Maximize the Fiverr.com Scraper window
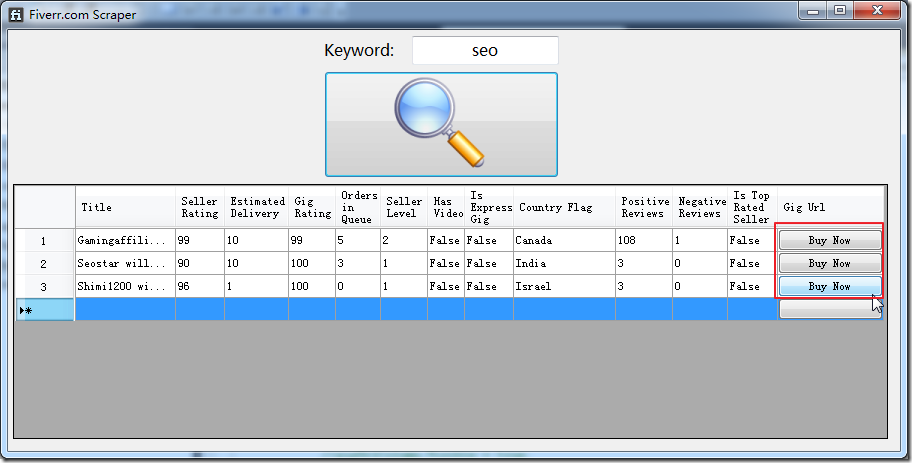Image resolution: width=912 pixels, height=463 pixels. click(840, 10)
